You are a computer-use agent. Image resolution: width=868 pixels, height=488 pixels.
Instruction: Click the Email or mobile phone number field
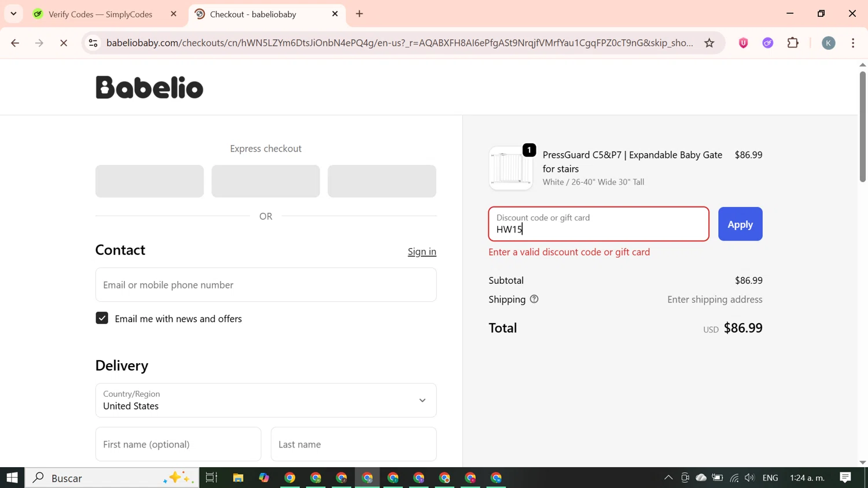click(x=266, y=284)
